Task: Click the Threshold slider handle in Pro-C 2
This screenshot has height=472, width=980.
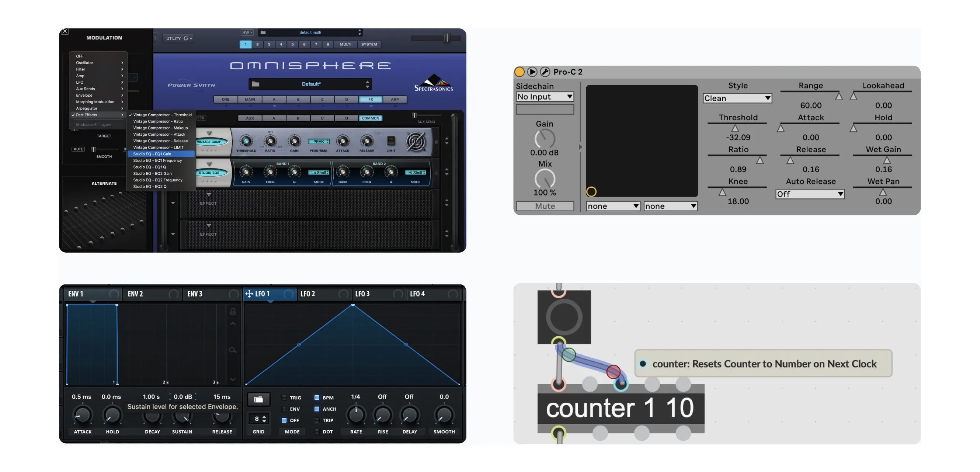Action: [735, 128]
